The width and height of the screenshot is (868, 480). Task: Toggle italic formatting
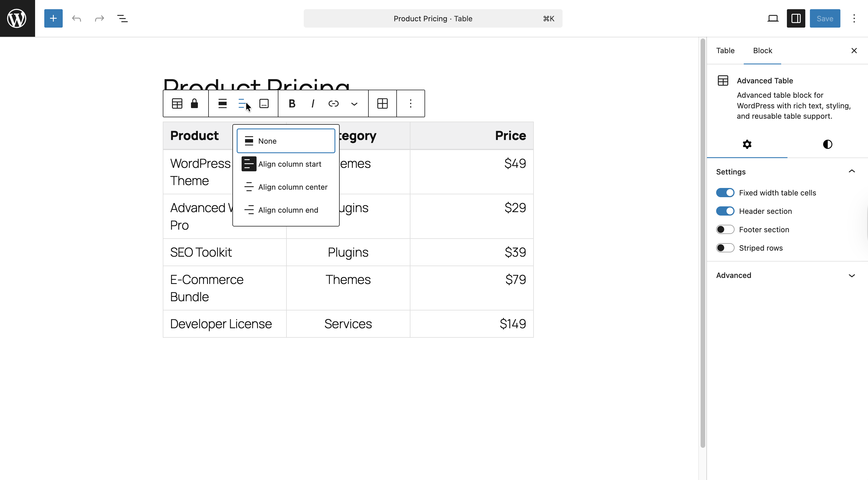pos(313,103)
